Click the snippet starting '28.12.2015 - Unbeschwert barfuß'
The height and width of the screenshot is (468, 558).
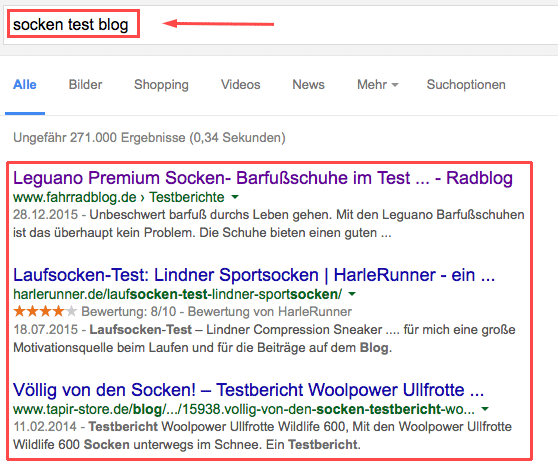269,224
